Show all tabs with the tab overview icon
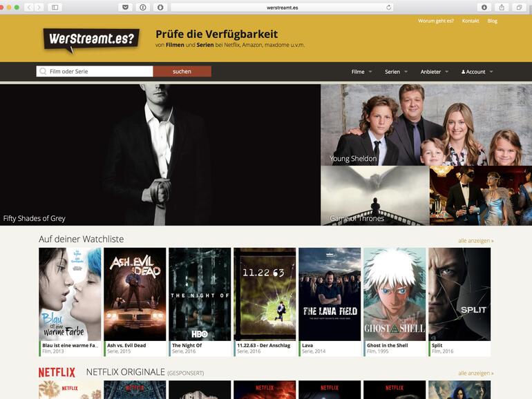The width and height of the screenshot is (532, 399). [519, 7]
